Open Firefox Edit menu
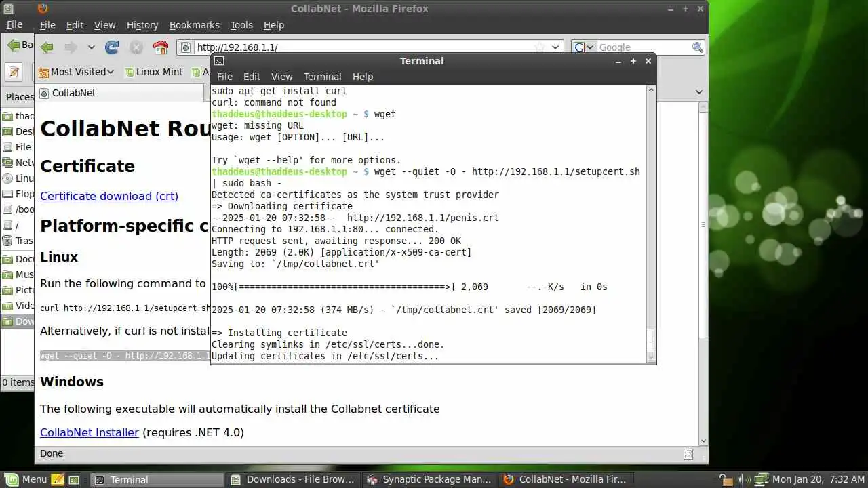The width and height of the screenshot is (868, 488). tap(75, 25)
